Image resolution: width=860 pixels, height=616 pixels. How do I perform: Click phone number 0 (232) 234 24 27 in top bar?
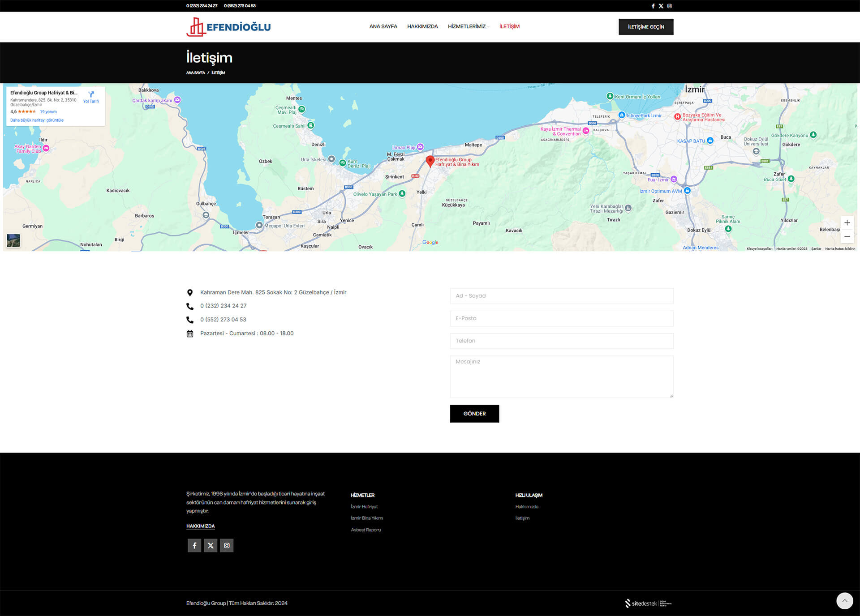202,6
